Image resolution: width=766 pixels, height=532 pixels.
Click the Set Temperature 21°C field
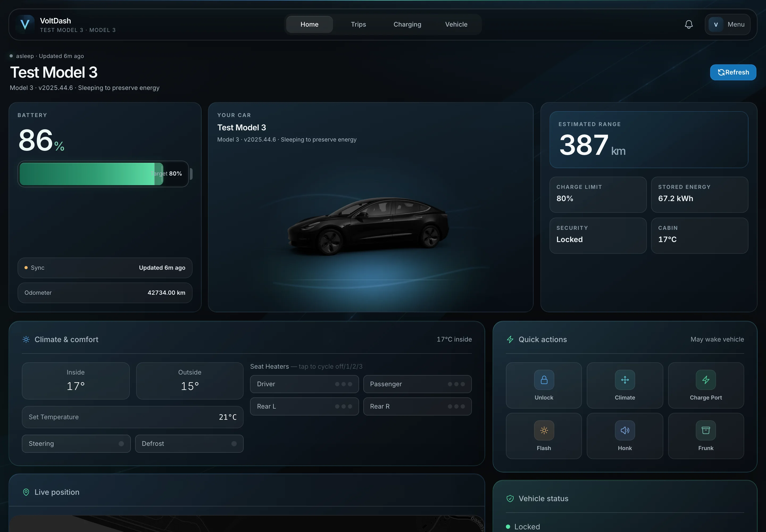click(133, 417)
